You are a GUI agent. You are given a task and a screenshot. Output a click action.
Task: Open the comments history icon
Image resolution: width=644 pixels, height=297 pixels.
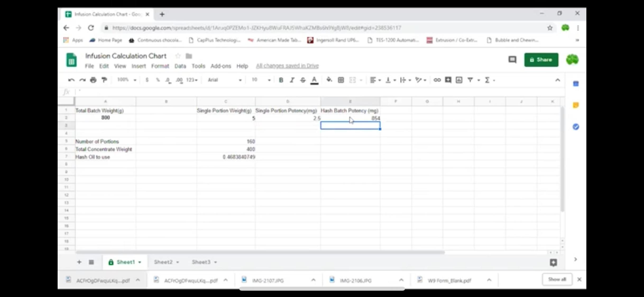pyautogui.click(x=512, y=60)
